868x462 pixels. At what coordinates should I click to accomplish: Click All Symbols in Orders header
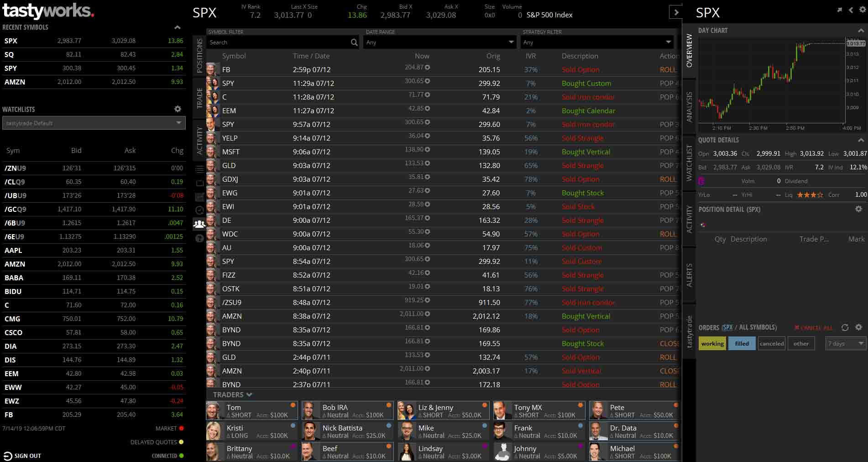coord(757,327)
